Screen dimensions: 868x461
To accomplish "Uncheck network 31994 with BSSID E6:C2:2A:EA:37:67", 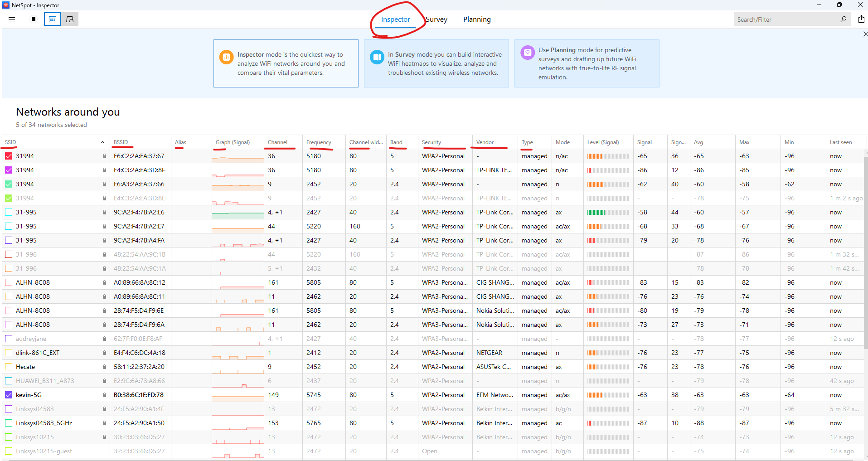I will (x=9, y=156).
